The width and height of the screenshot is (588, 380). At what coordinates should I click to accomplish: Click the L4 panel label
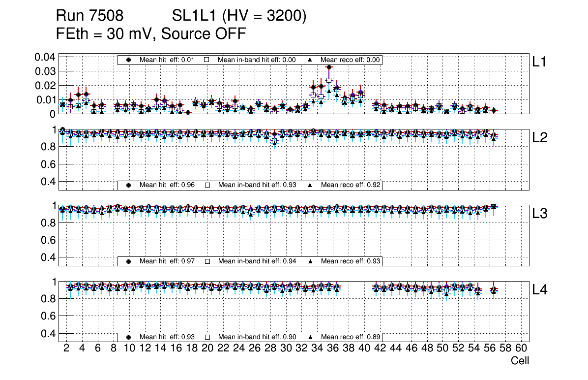click(x=540, y=290)
